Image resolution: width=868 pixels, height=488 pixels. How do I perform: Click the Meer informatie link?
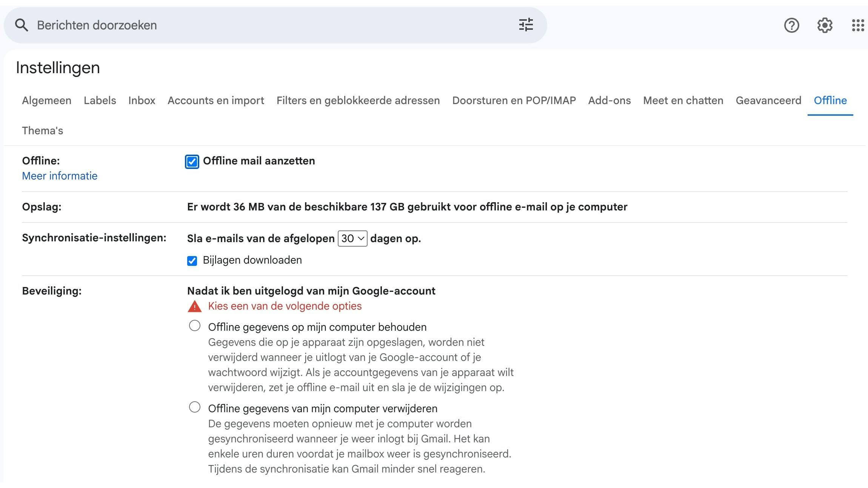pos(60,176)
